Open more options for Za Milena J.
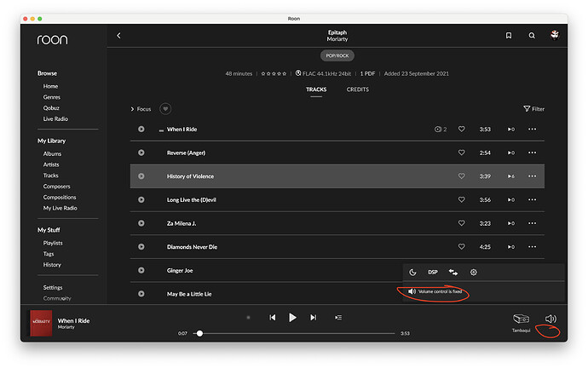The height and width of the screenshot is (368, 588). pyautogui.click(x=532, y=223)
